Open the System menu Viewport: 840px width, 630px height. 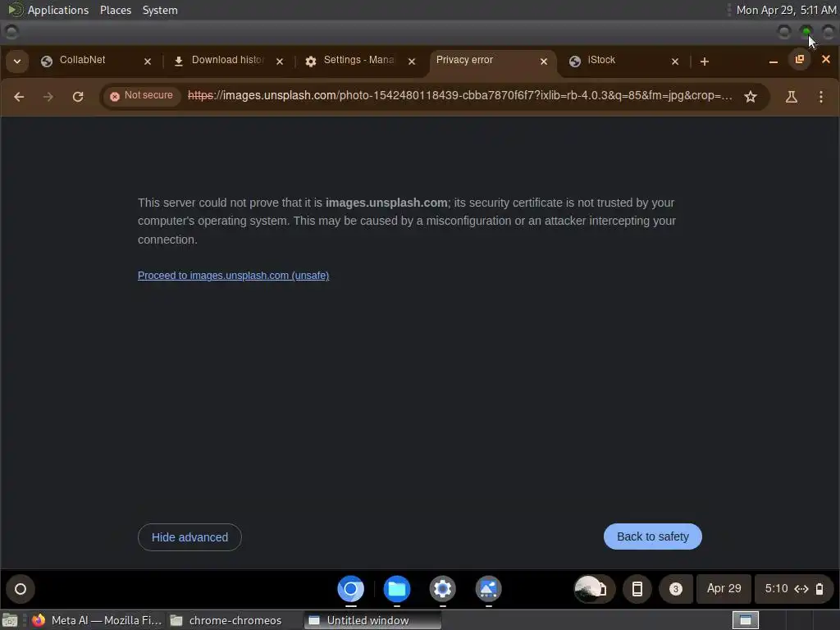point(160,10)
